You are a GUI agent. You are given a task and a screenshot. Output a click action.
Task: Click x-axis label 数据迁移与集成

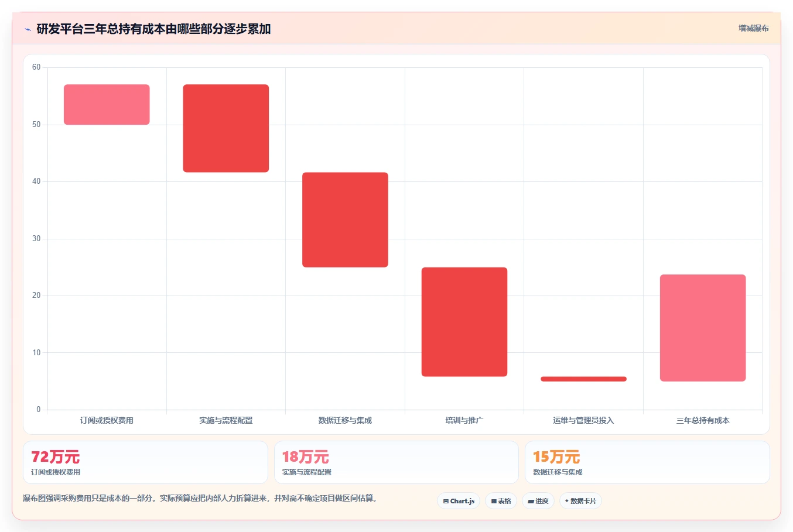coord(345,420)
